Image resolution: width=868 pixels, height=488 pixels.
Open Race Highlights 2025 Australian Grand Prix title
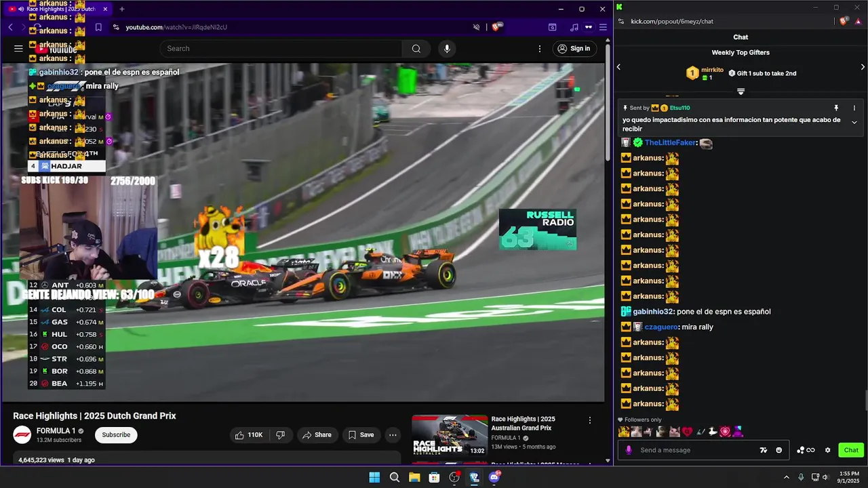(523, 424)
